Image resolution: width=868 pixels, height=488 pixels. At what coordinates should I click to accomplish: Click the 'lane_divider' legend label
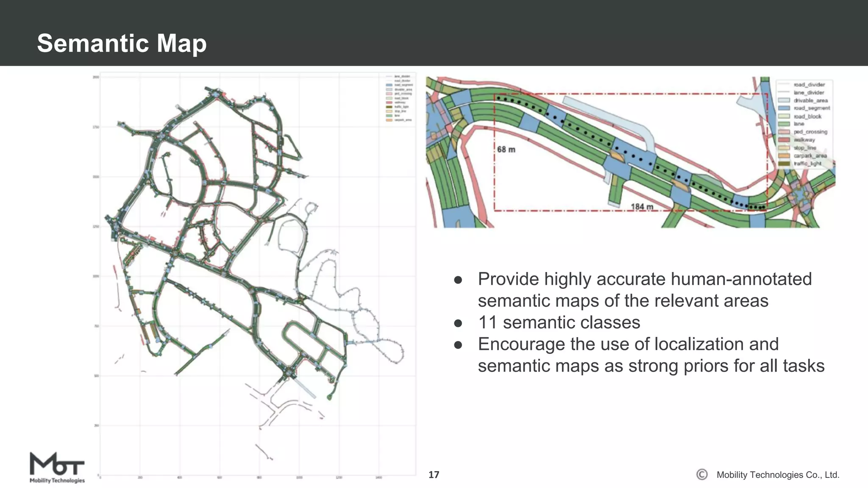tap(809, 92)
